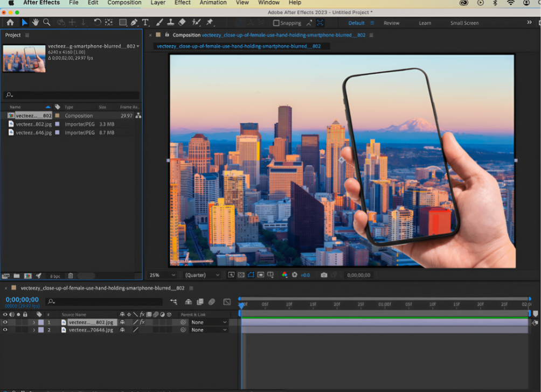Activate the Zoom tool
Viewport: 541px width, 392px height.
[x=47, y=23]
